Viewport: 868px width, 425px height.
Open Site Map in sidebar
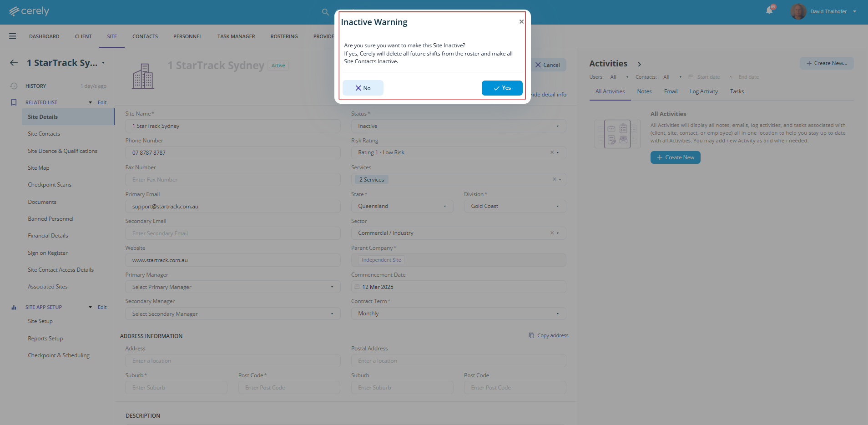point(39,168)
